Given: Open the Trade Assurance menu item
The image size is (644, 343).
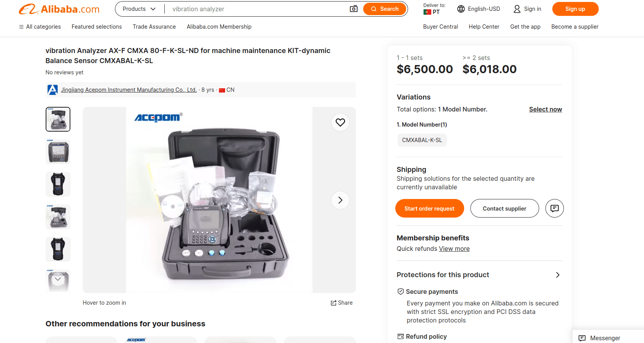Looking at the screenshot, I should pyautogui.click(x=154, y=27).
